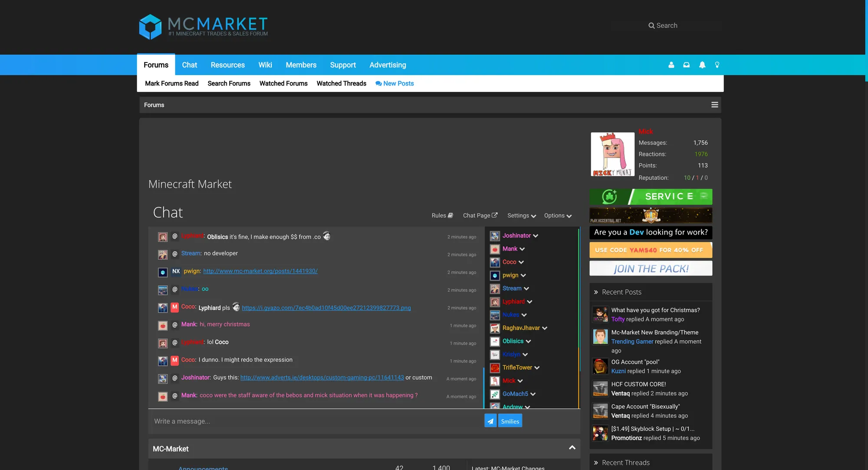Viewport: 868px width, 470px height.
Task: Click Coco's avatar in user list
Action: pos(495,262)
